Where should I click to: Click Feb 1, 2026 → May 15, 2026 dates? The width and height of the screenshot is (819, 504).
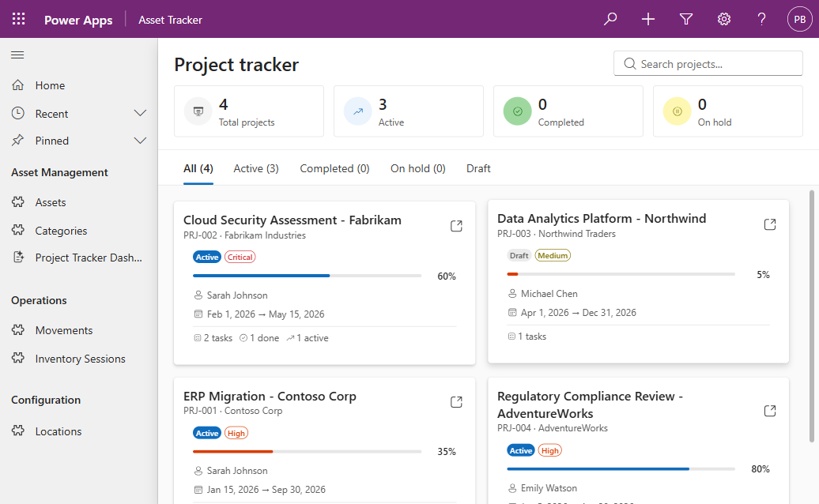coord(266,314)
